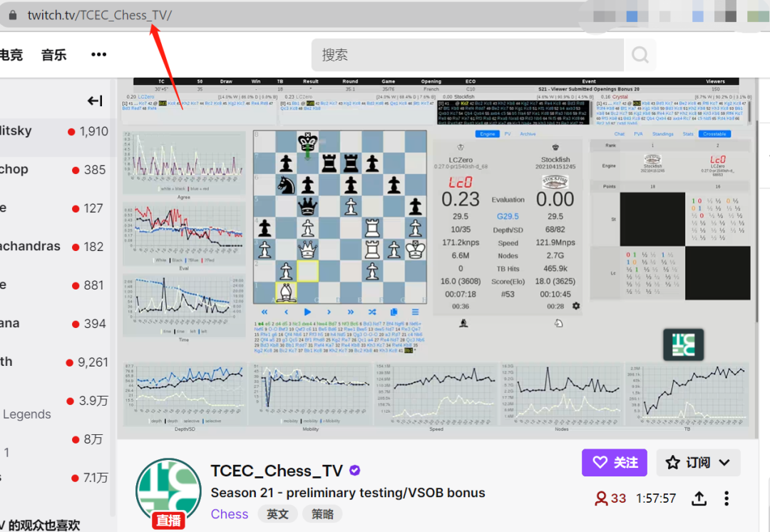Click the 英文 language tag

[x=277, y=514]
